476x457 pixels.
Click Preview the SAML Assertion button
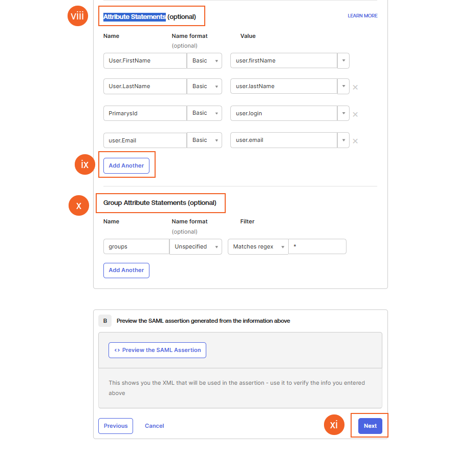(157, 350)
